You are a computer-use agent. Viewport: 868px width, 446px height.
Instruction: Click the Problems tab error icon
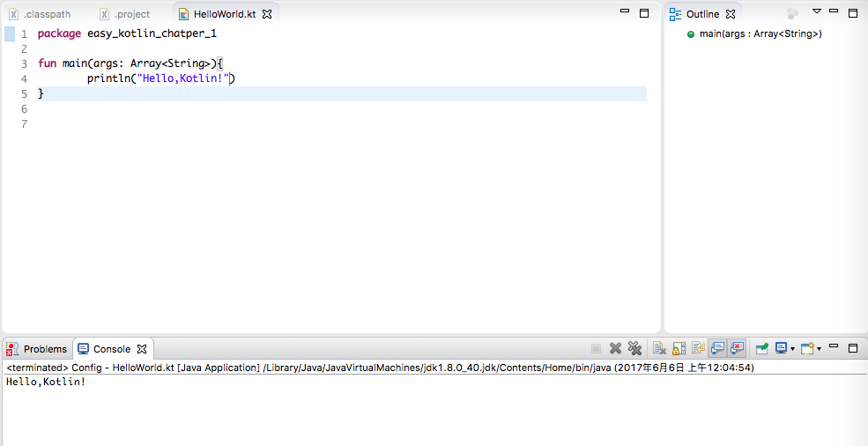pyautogui.click(x=12, y=349)
